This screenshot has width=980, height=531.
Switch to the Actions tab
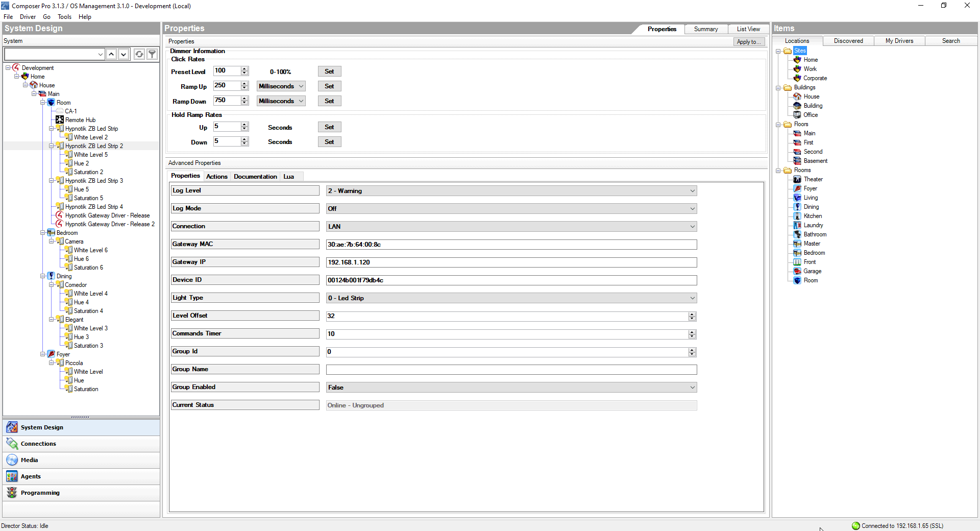coord(217,177)
